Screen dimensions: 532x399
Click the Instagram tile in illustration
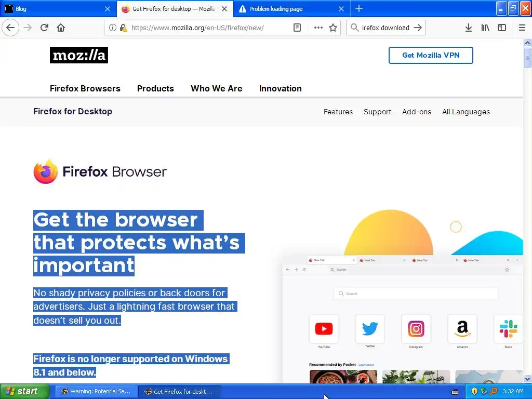tap(416, 328)
